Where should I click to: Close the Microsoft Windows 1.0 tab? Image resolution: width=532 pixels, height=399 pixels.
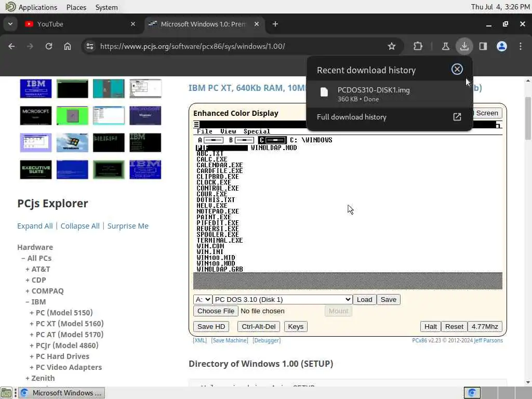point(257,24)
